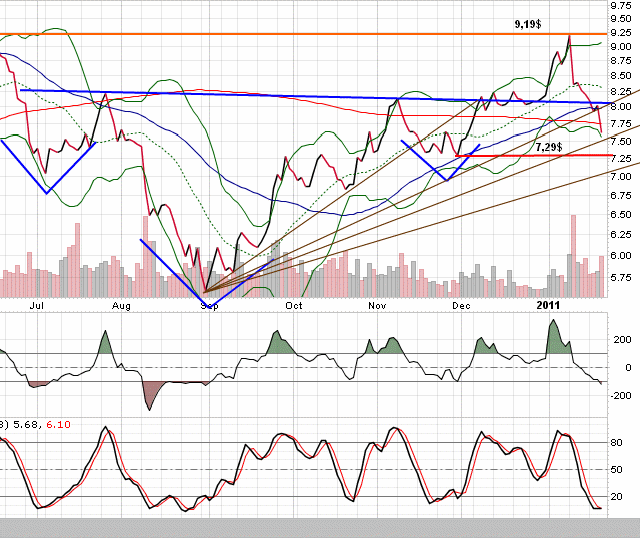This screenshot has height=539, width=640.
Task: Click the 200 level on oscillator axis
Action: tap(623, 340)
